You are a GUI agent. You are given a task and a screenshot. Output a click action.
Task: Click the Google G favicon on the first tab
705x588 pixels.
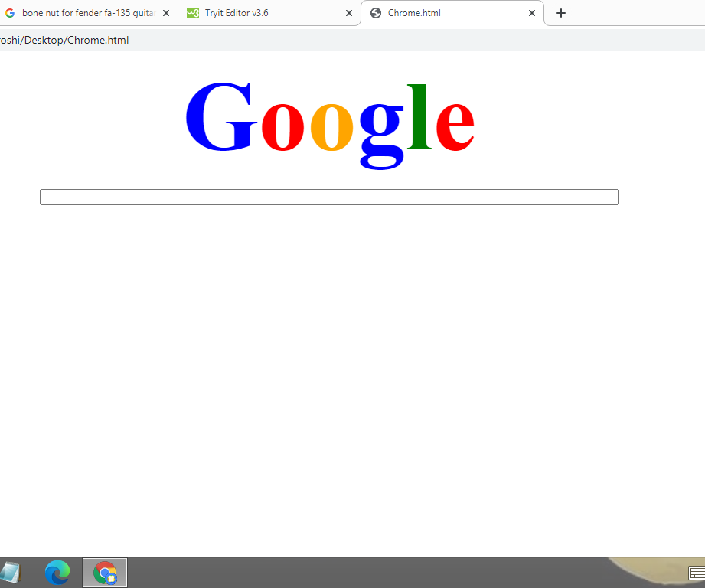click(10, 13)
